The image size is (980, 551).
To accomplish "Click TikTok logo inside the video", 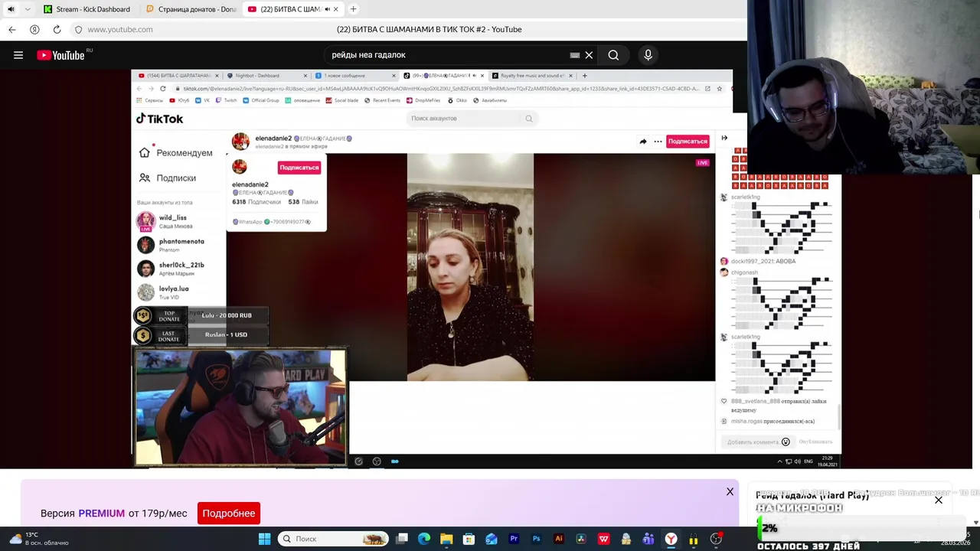I will [160, 119].
